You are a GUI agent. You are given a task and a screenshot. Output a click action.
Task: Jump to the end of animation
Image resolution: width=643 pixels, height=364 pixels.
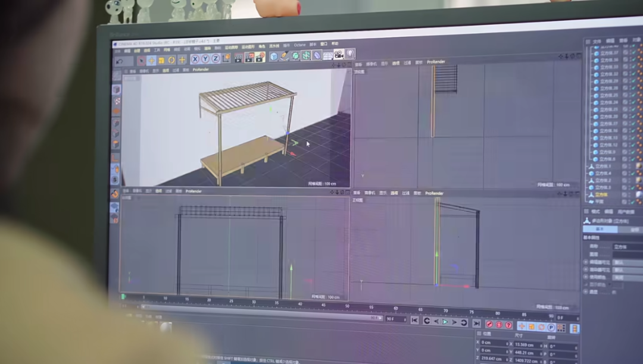[x=476, y=323]
